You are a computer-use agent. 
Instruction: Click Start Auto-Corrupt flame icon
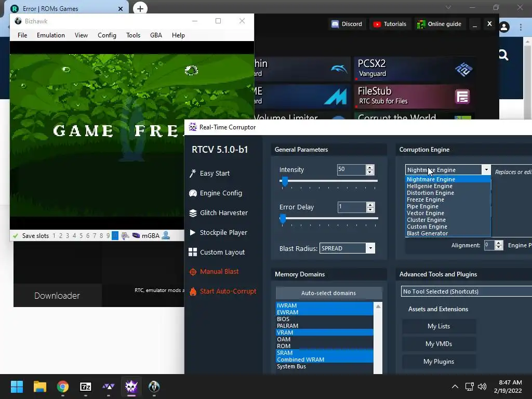[x=193, y=291]
